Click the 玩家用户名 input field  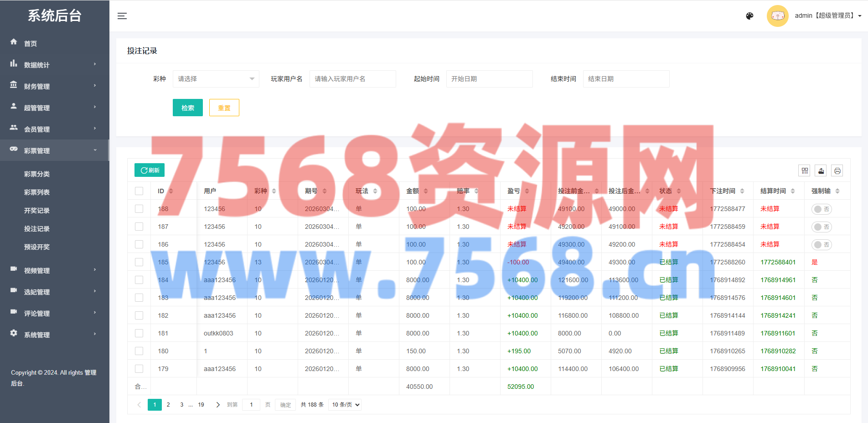[352, 79]
